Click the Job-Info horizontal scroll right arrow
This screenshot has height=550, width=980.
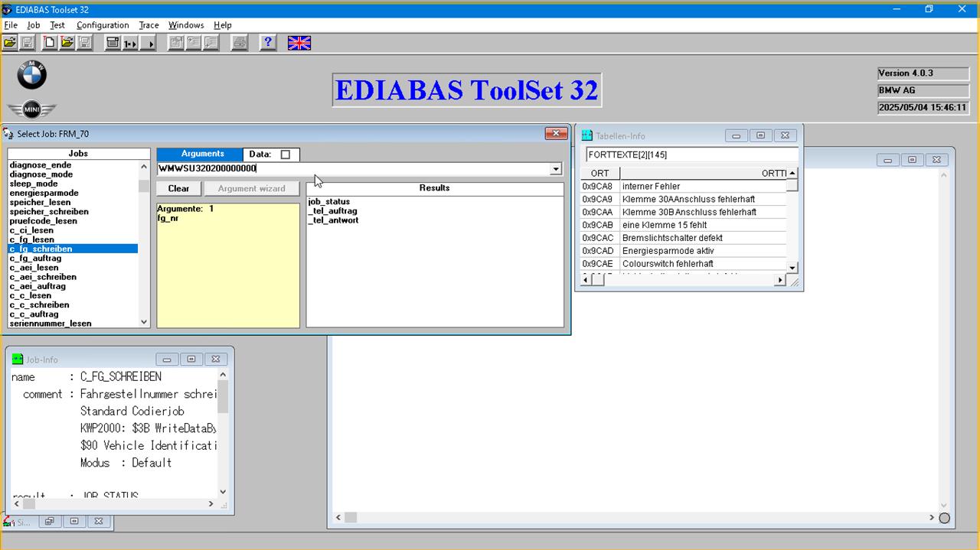tap(211, 504)
